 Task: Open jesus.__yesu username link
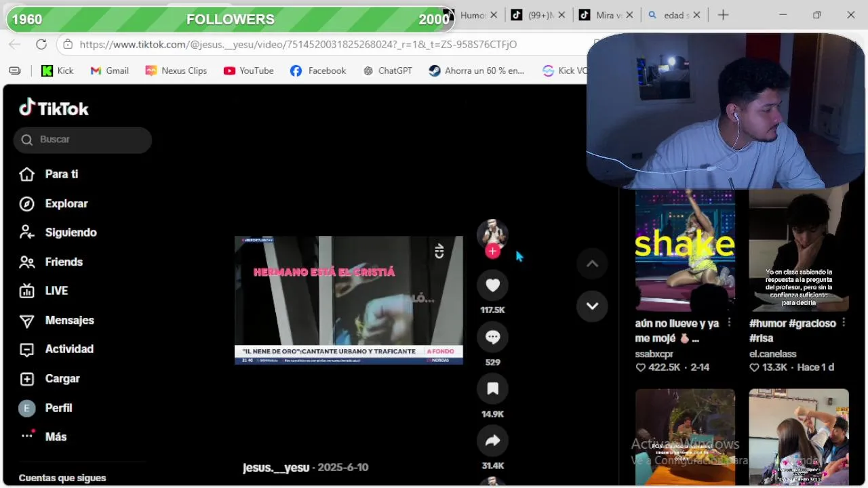(276, 468)
